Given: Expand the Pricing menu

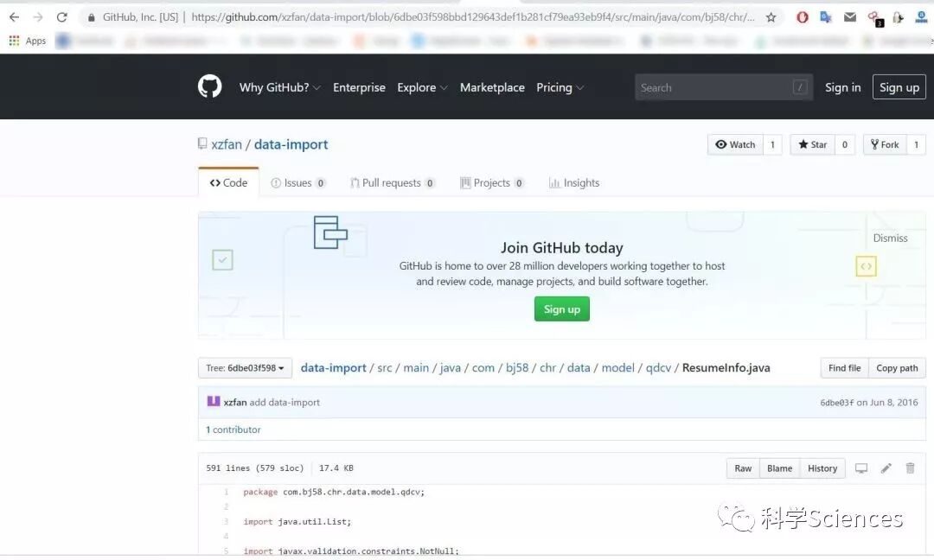Looking at the screenshot, I should 560,87.
